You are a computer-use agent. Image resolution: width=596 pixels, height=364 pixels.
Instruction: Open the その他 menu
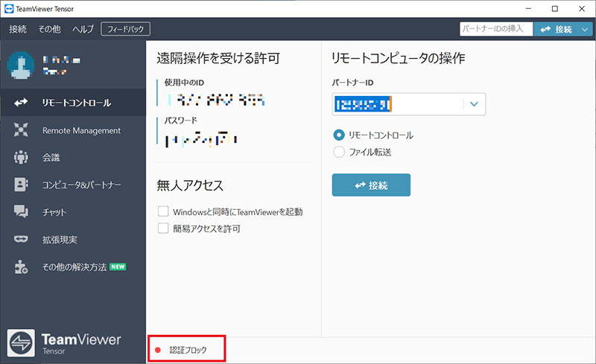point(49,29)
